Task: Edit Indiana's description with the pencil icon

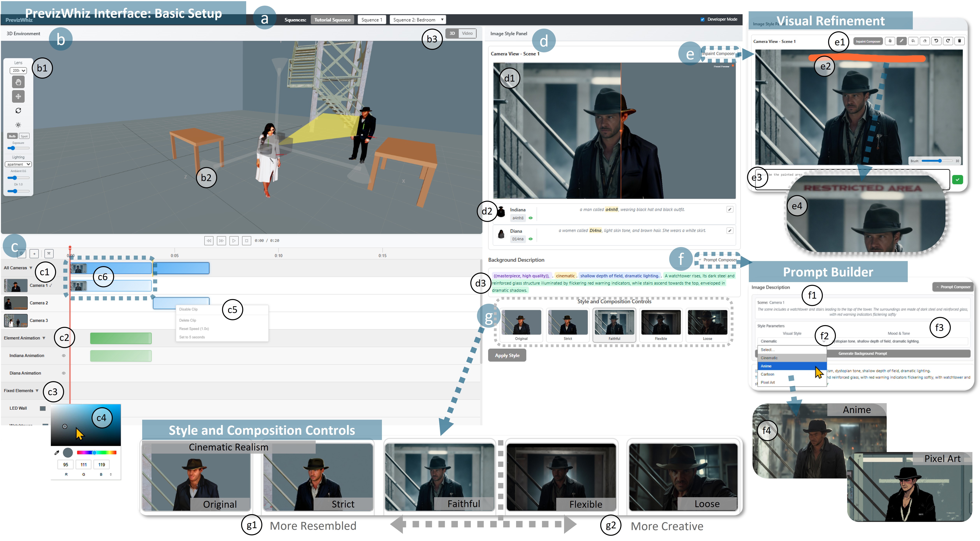Action: (730, 209)
